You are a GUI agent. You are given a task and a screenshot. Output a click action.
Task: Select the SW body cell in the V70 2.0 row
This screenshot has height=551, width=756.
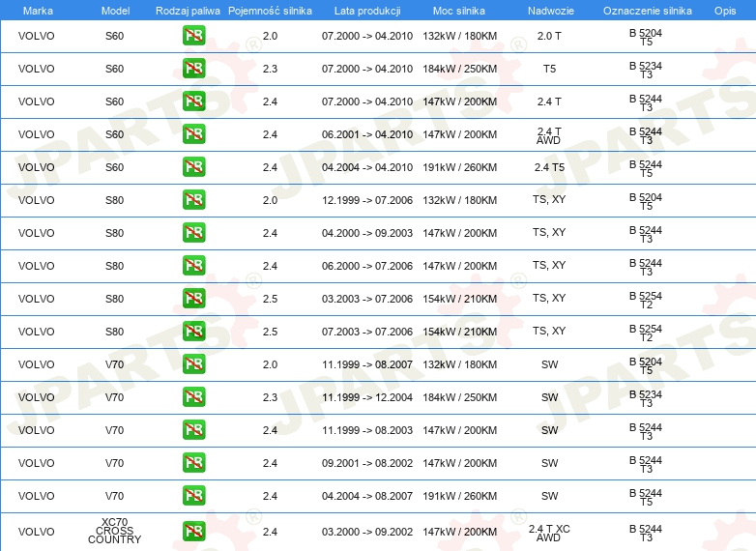(x=549, y=364)
